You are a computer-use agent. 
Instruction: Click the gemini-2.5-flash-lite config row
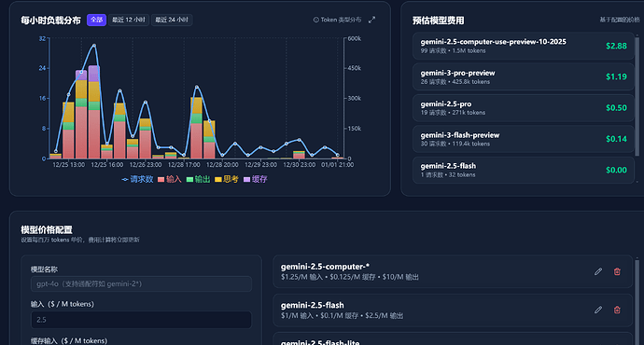[x=453, y=338]
